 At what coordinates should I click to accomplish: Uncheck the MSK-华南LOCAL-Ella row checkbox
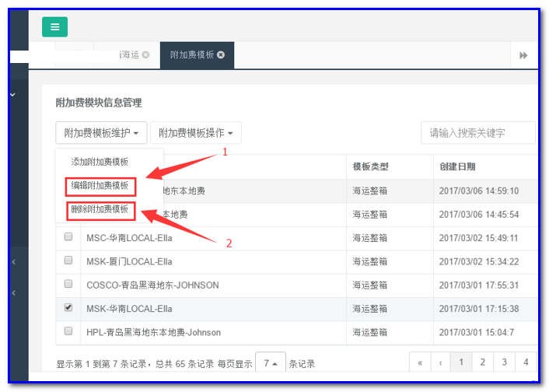click(x=68, y=307)
